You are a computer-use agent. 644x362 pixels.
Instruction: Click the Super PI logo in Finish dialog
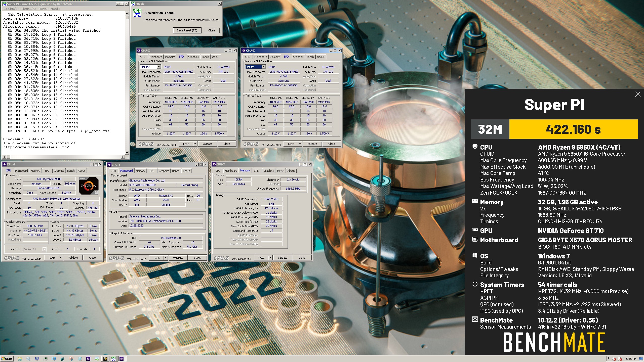[x=137, y=13]
